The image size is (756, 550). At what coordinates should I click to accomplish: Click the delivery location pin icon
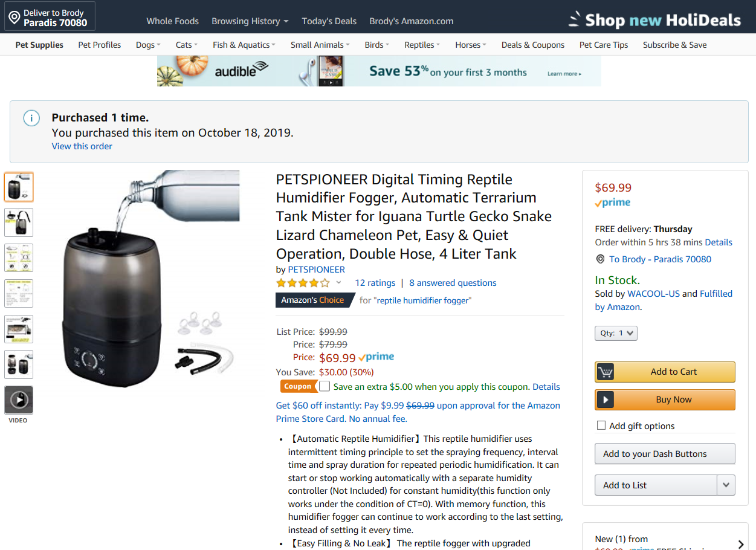(x=14, y=18)
